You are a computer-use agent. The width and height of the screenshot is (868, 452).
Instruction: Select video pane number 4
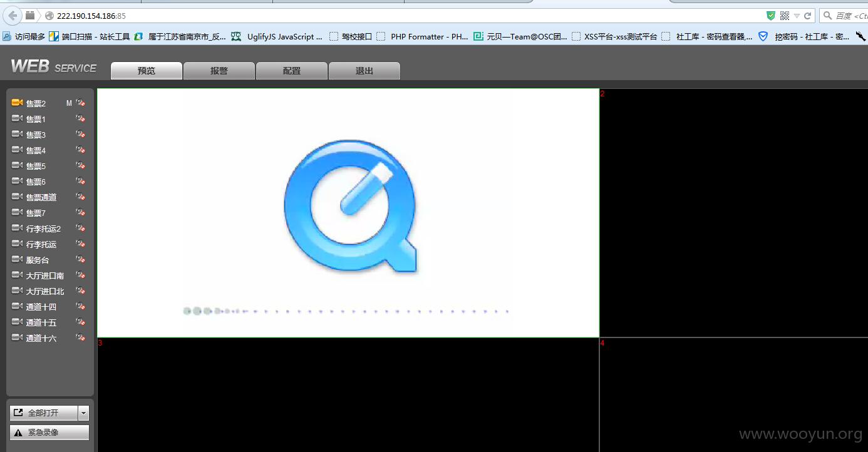point(734,395)
